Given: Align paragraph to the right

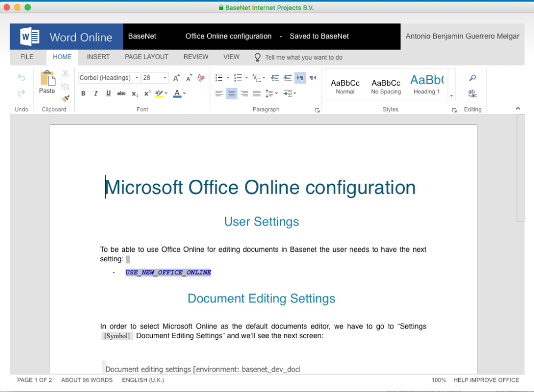Looking at the screenshot, I should tap(244, 93).
